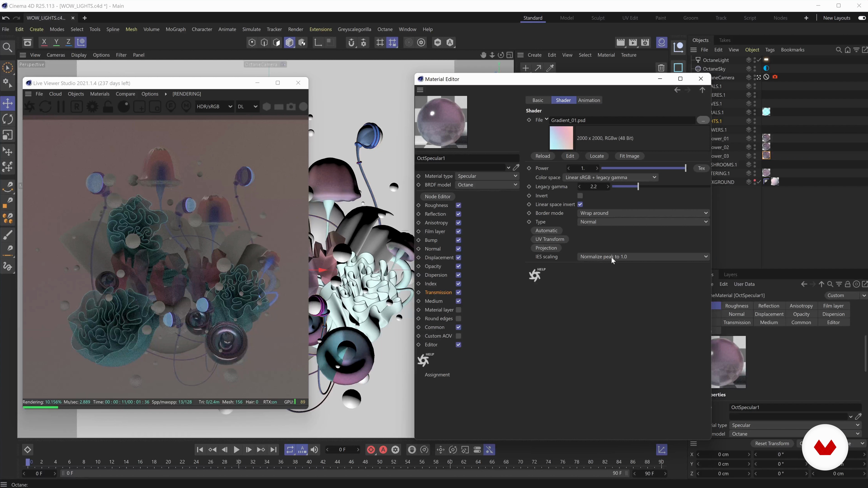Check the Invert checkbox
Image resolution: width=868 pixels, height=488 pixels.
coord(580,196)
